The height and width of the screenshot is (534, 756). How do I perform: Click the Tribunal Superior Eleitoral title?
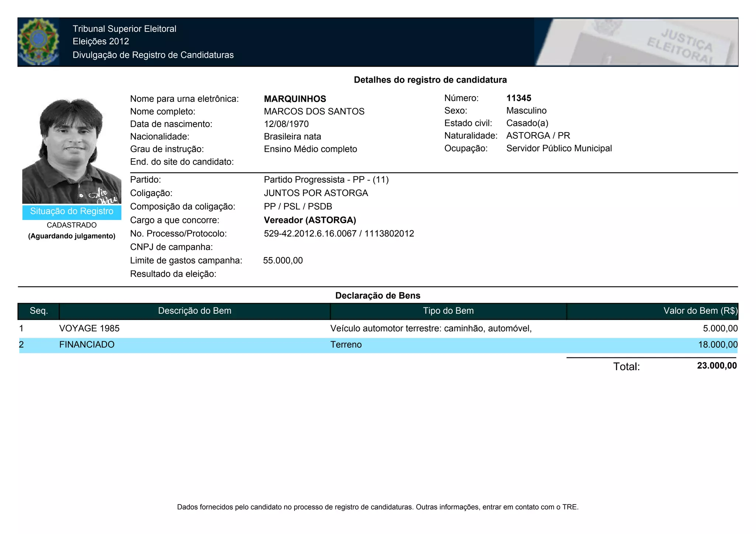(124, 29)
